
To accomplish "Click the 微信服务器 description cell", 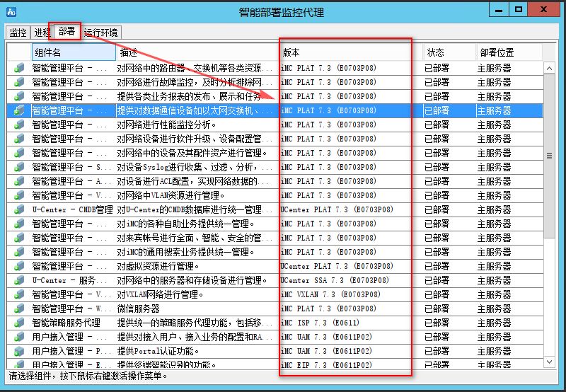I will coord(138,309).
